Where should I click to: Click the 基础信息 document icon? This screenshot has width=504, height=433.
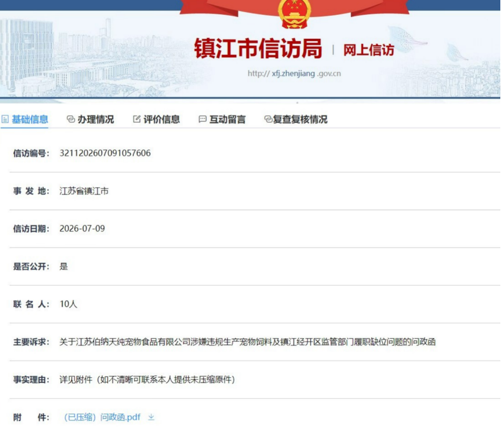click(x=5, y=119)
